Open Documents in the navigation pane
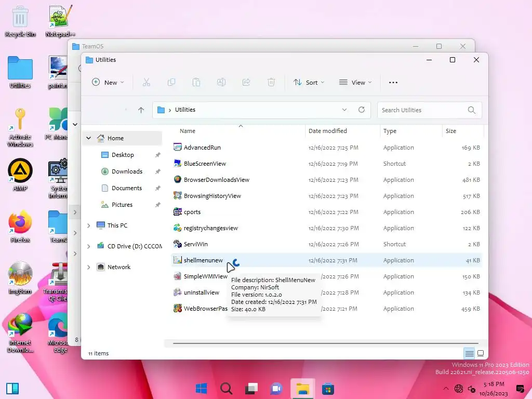This screenshot has height=399, width=532. [x=127, y=188]
